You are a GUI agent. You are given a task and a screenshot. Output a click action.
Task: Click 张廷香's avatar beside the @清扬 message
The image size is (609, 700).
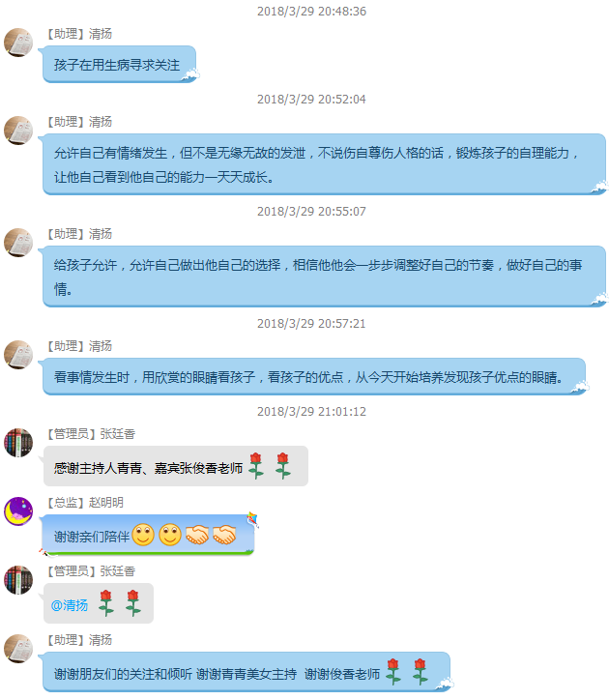click(18, 580)
